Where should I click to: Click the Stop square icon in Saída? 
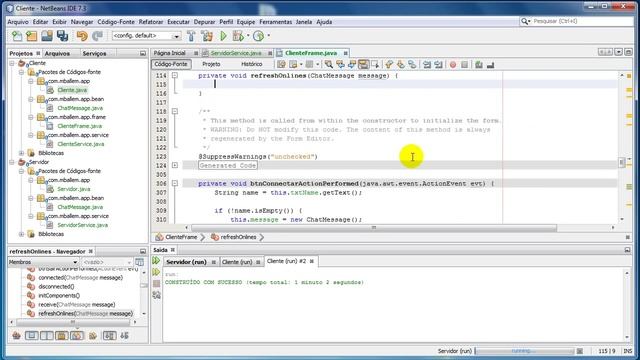(156, 283)
